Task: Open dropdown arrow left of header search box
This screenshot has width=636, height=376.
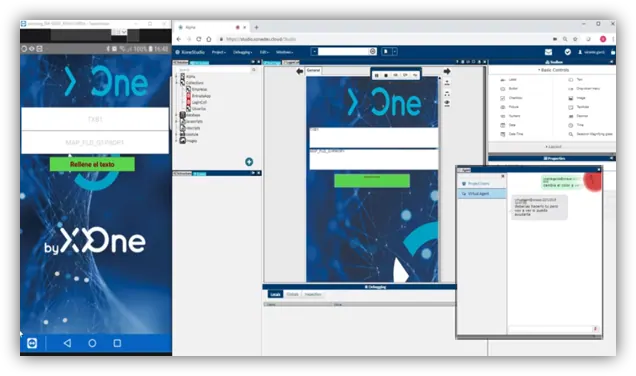Action: (x=314, y=52)
